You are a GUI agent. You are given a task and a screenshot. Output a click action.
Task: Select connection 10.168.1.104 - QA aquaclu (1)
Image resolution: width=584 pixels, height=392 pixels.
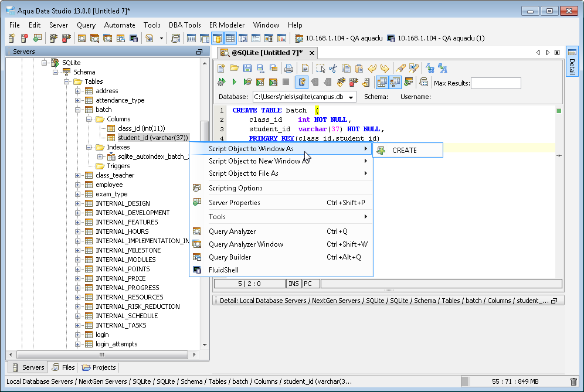(436, 38)
